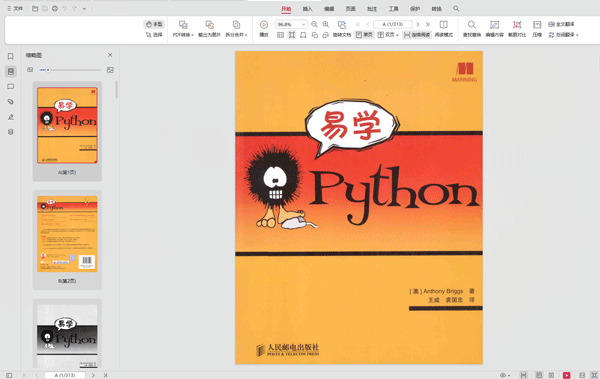Click the Export as Image (输出为图片) button

(209, 29)
